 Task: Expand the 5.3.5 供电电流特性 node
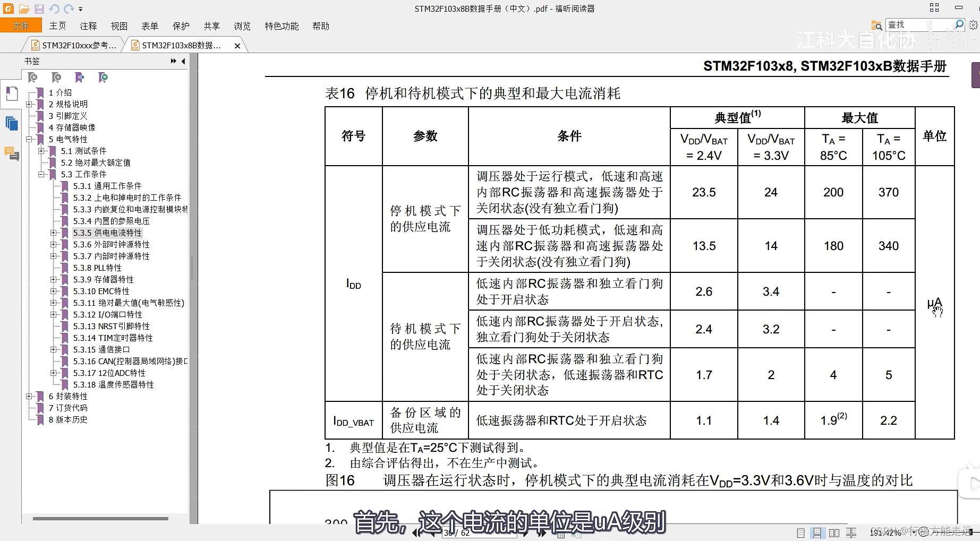pos(53,233)
